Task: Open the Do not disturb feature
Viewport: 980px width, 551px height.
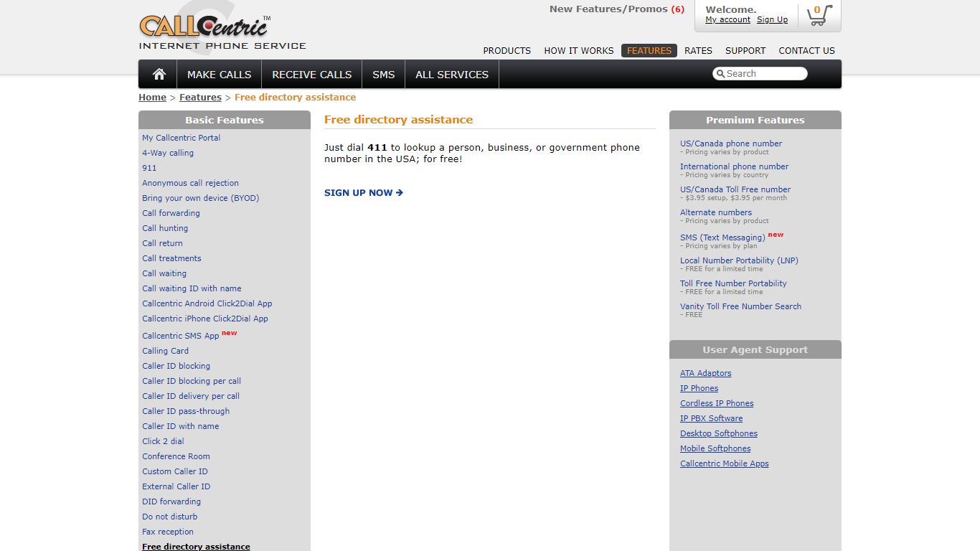Action: [169, 517]
